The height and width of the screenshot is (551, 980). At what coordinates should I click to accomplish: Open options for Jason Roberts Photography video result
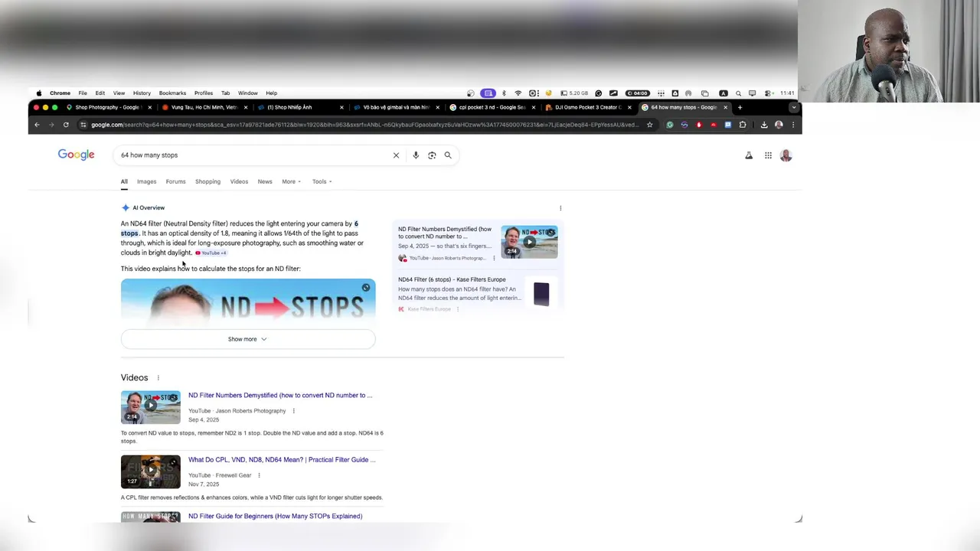[x=293, y=411]
